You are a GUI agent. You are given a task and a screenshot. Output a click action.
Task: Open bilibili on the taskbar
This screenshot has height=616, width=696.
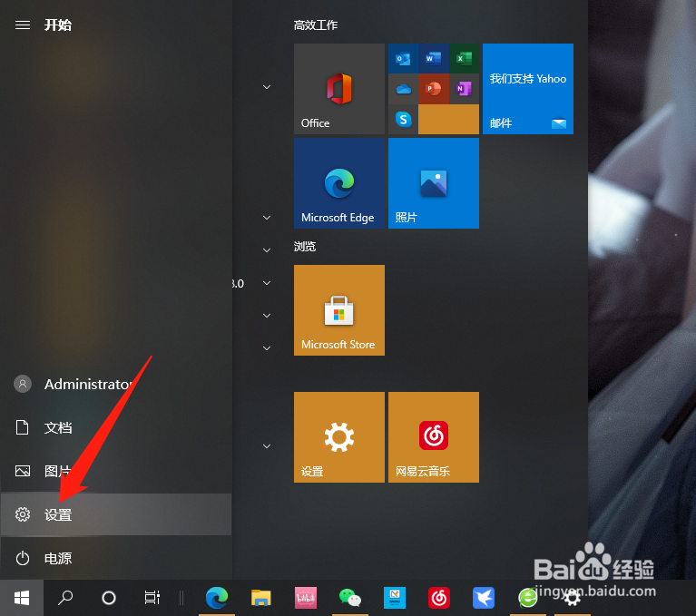[306, 598]
